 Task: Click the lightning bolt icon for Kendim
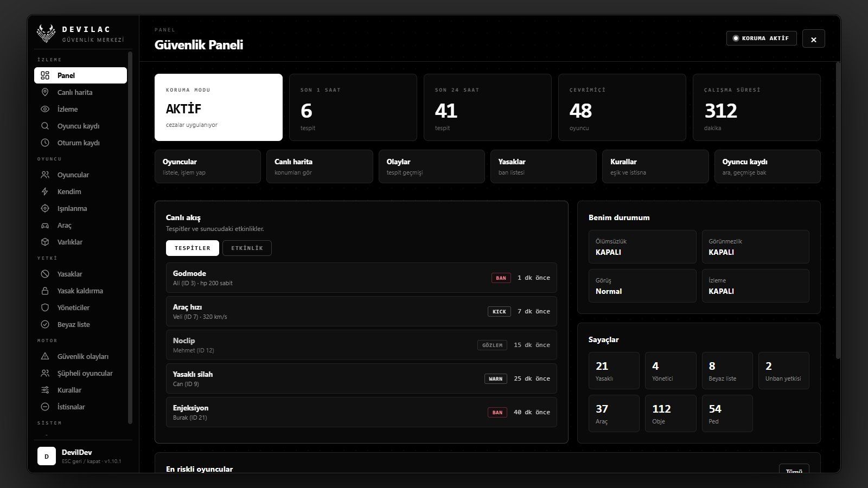click(x=45, y=191)
